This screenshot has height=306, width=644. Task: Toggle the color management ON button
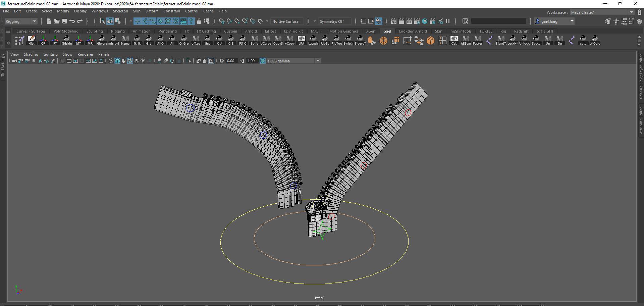[263, 61]
